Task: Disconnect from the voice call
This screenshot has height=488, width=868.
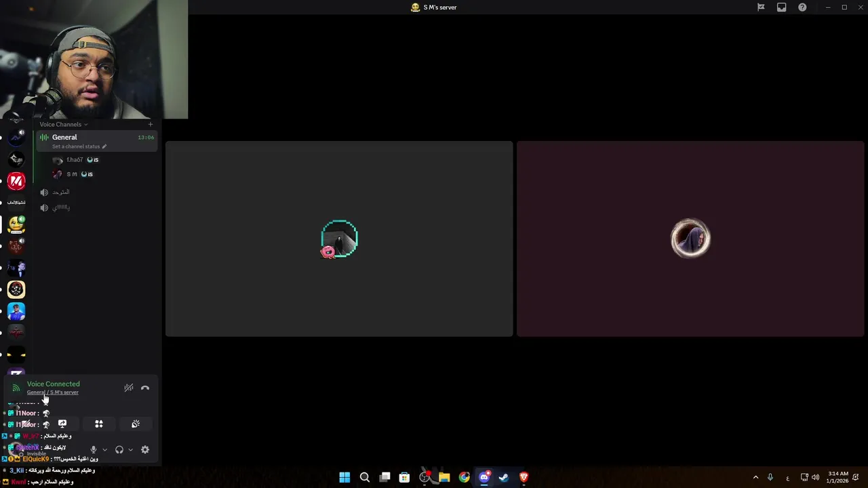Action: point(145,388)
